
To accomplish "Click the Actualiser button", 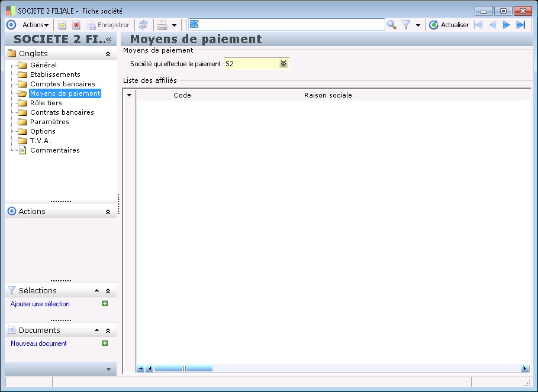I will [449, 25].
